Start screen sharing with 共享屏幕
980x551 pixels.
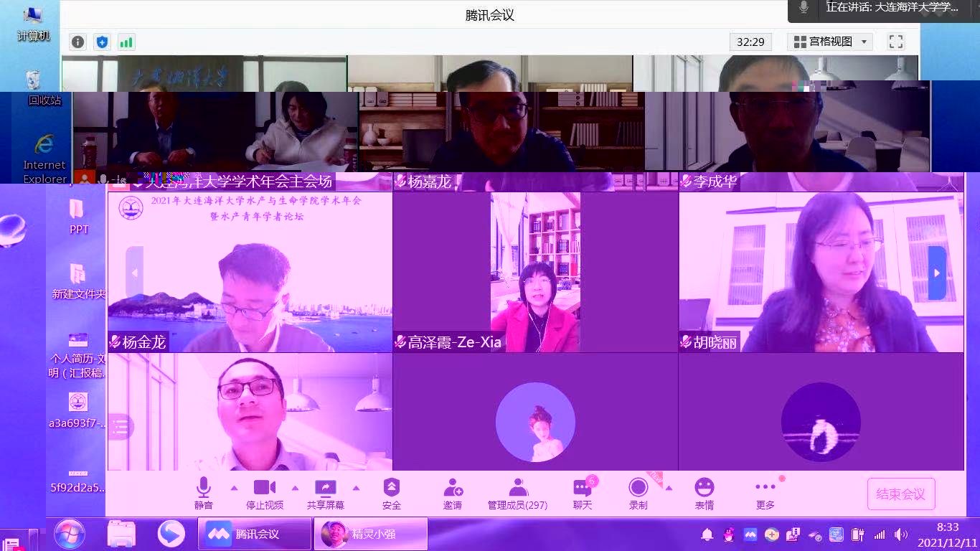tap(326, 494)
